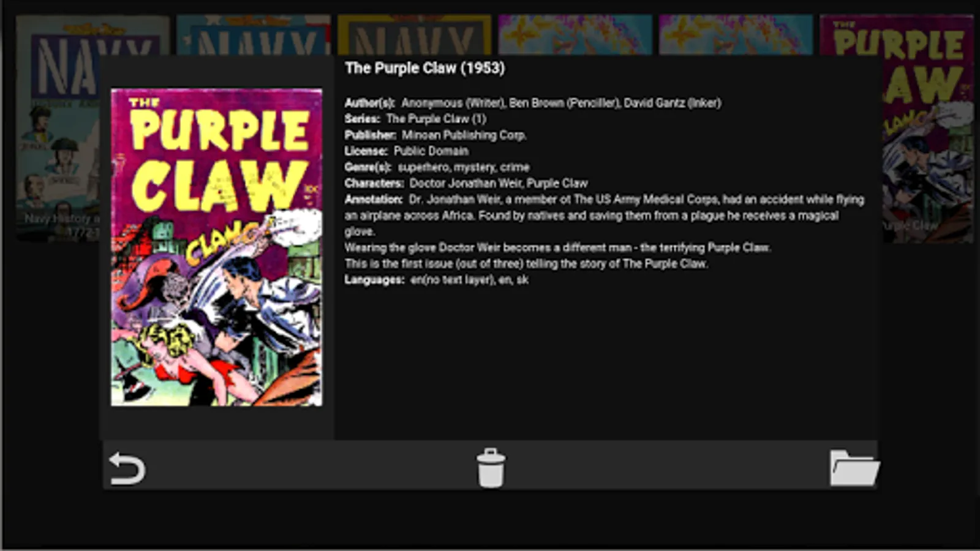Click the Characters Doctor Jonathan Weir line
This screenshot has height=551, width=980.
pos(466,183)
